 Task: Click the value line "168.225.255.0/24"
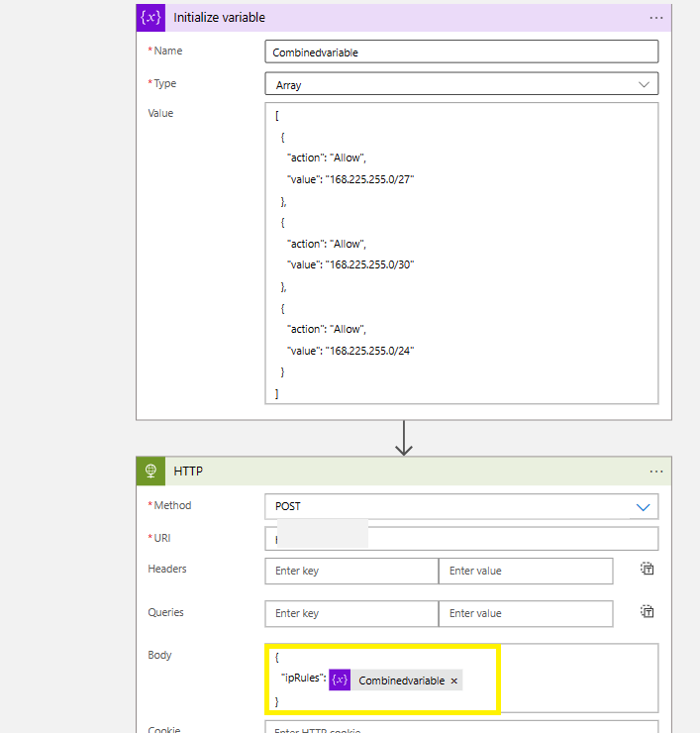click(350, 351)
